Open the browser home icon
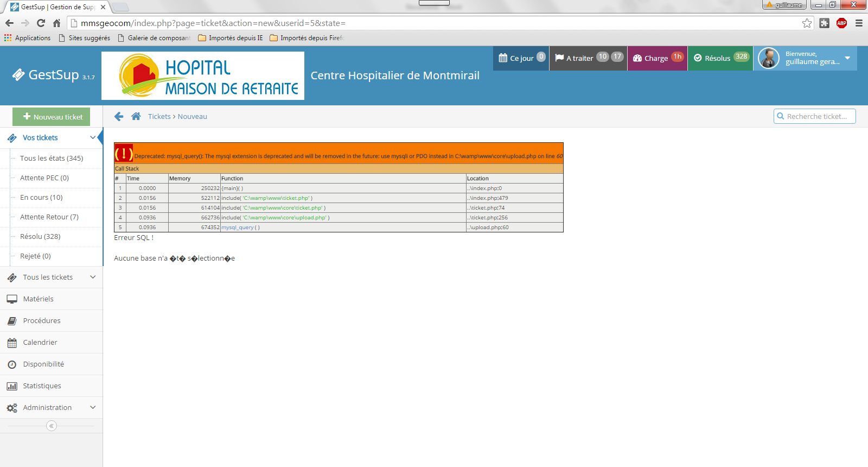Screen dimensions: 868x467 coord(56,23)
